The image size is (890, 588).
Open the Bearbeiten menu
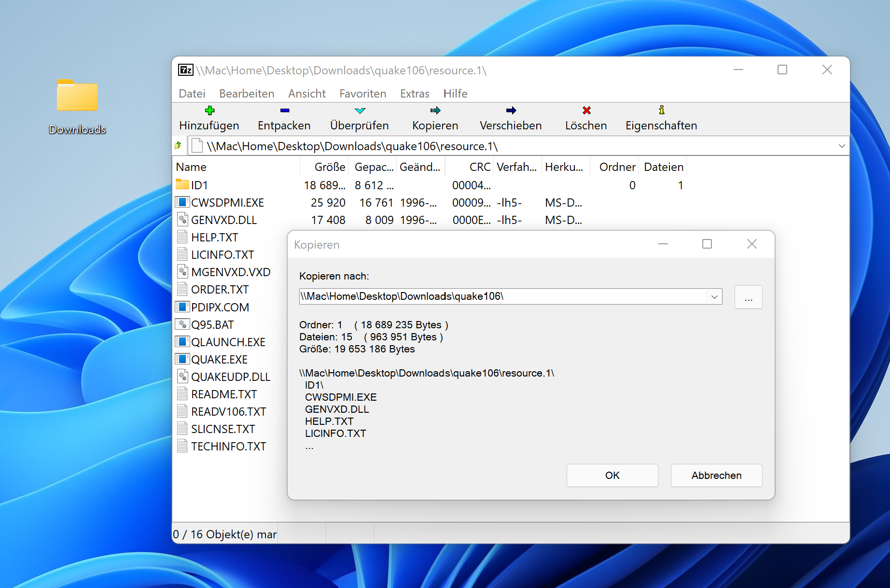(247, 94)
